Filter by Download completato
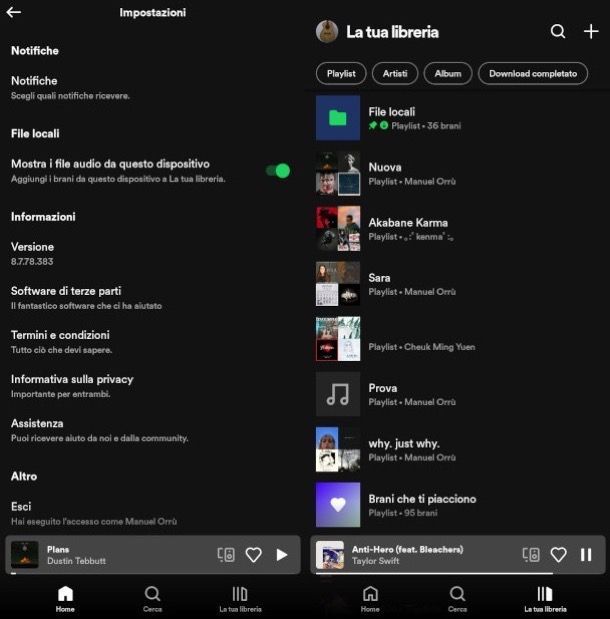 533,73
